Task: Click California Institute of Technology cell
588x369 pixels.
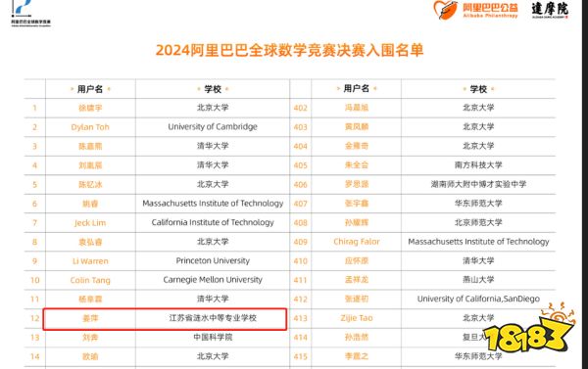Action: tap(213, 222)
